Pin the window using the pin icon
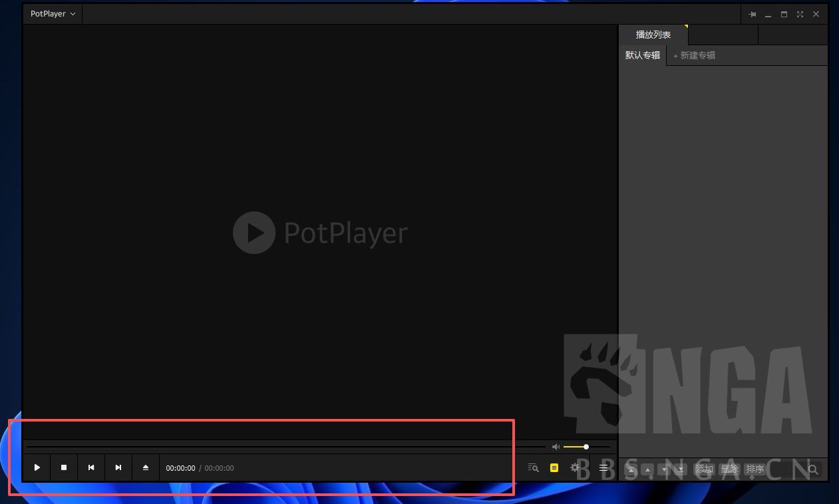839x504 pixels. point(752,14)
